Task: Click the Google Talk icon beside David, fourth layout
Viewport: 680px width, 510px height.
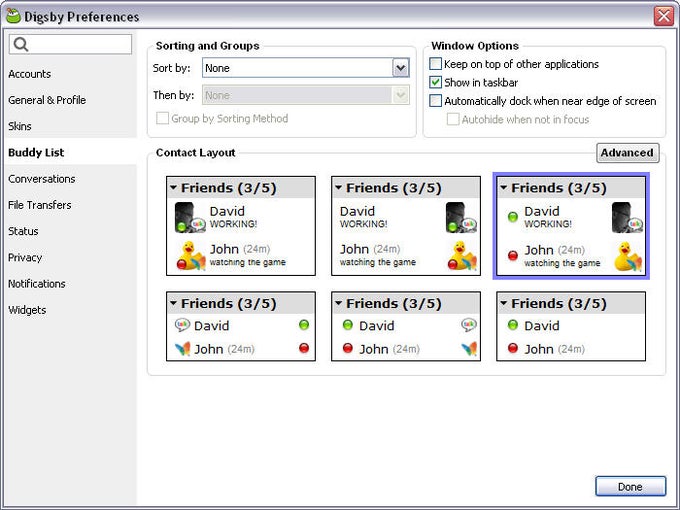Action: [x=182, y=325]
